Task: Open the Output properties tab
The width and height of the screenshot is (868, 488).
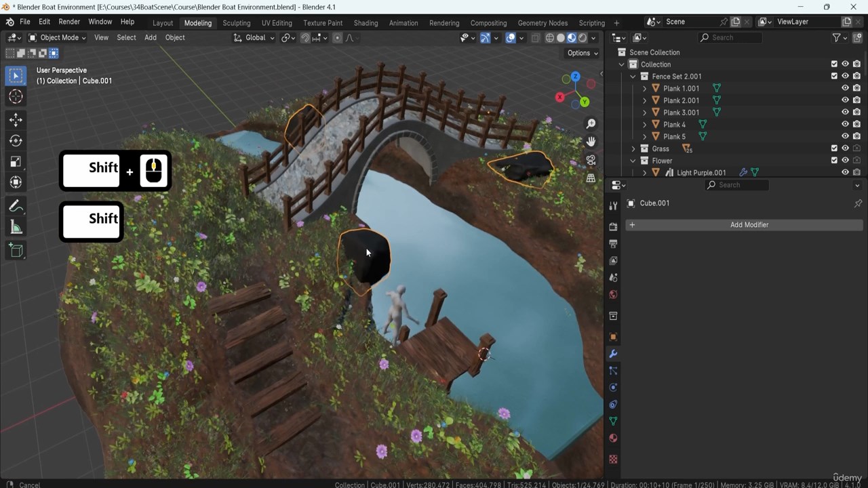Action: click(613, 243)
